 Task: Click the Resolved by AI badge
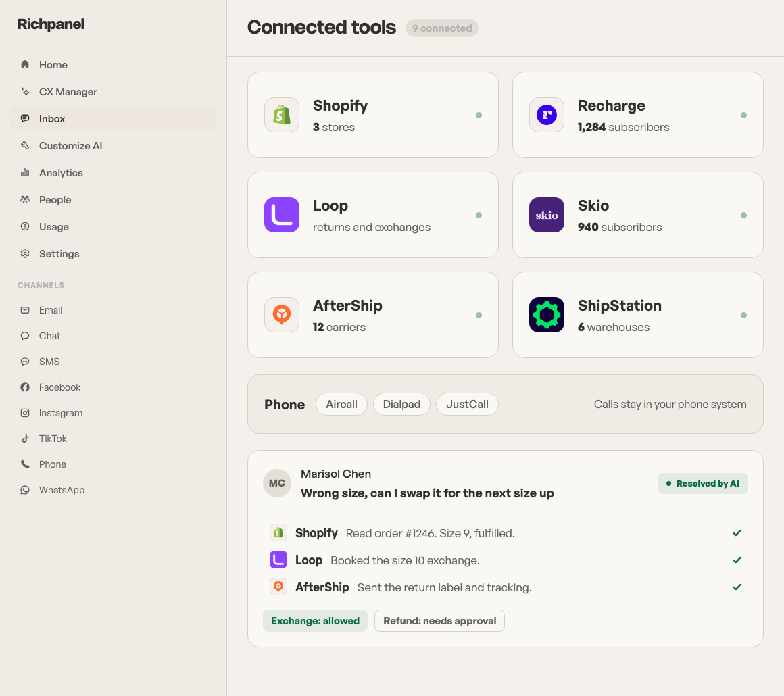pyautogui.click(x=702, y=484)
